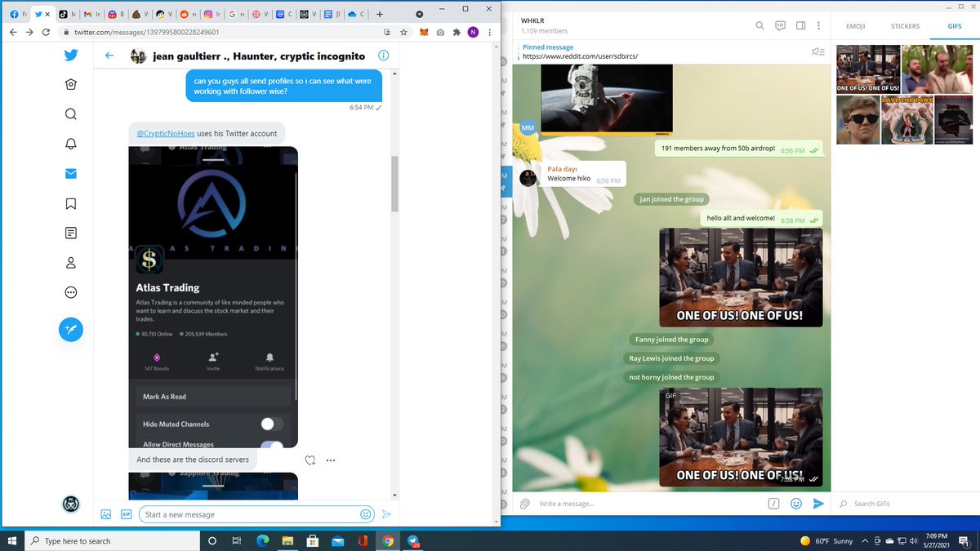Click '191 members away from 50b airdrop' message
This screenshot has height=551, width=980.
pyautogui.click(x=740, y=149)
